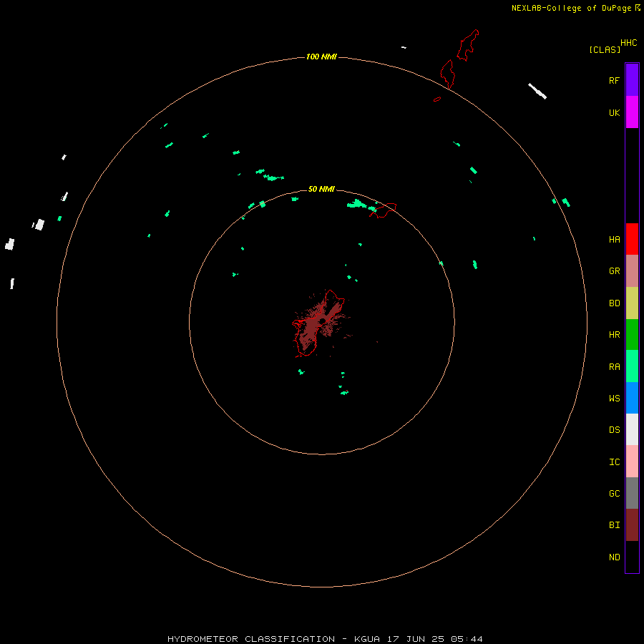Click the BD legend label
This screenshot has height=644, width=644.
[x=614, y=303]
